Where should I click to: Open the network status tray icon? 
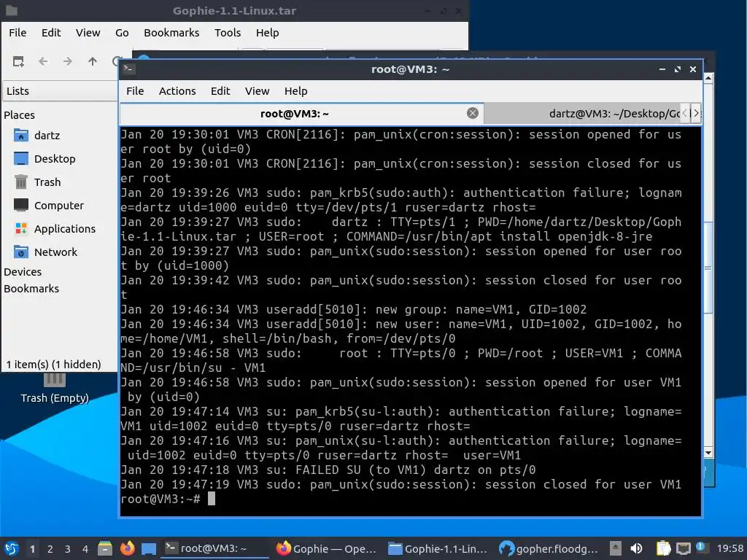pyautogui.click(x=683, y=548)
